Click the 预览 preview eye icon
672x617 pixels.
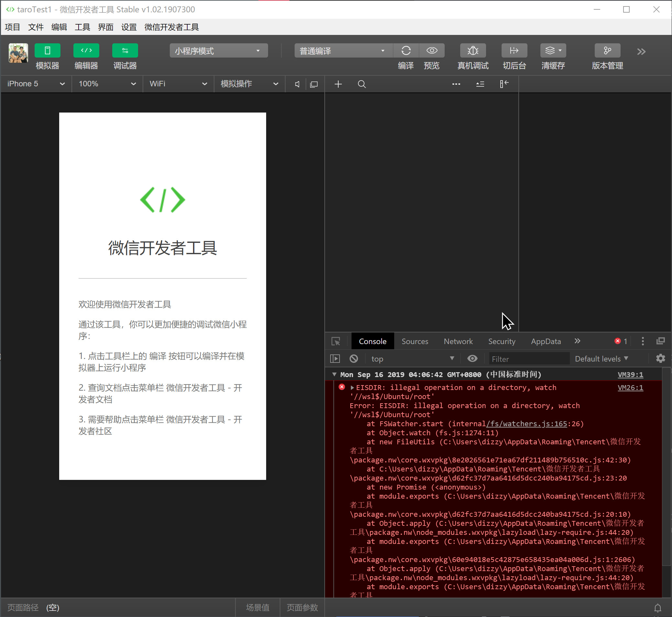click(x=432, y=50)
